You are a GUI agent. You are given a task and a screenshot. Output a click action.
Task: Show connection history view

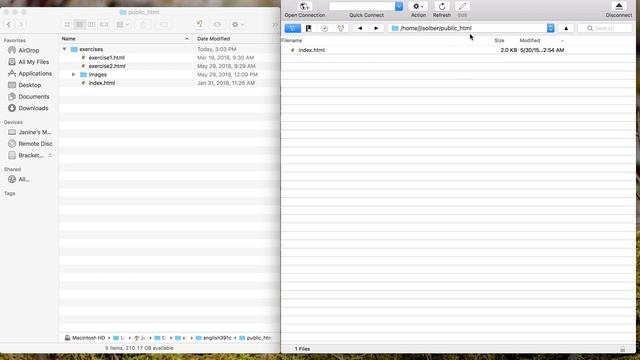coord(324,28)
